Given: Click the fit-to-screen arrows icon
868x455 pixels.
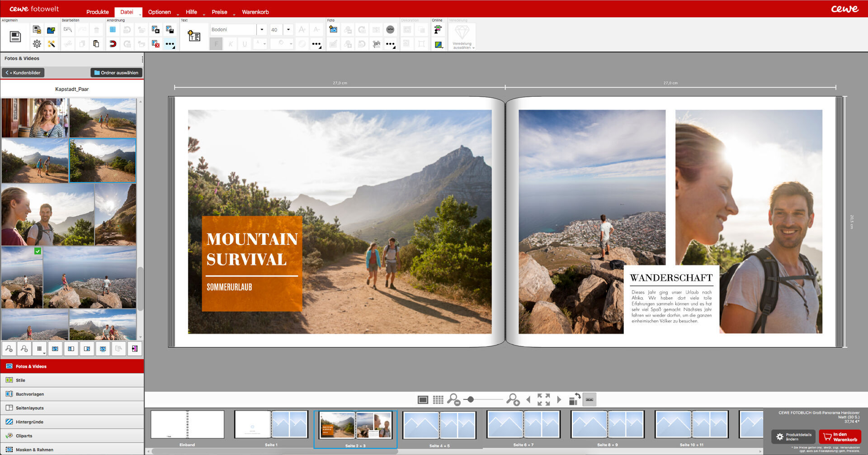Looking at the screenshot, I should tap(543, 399).
